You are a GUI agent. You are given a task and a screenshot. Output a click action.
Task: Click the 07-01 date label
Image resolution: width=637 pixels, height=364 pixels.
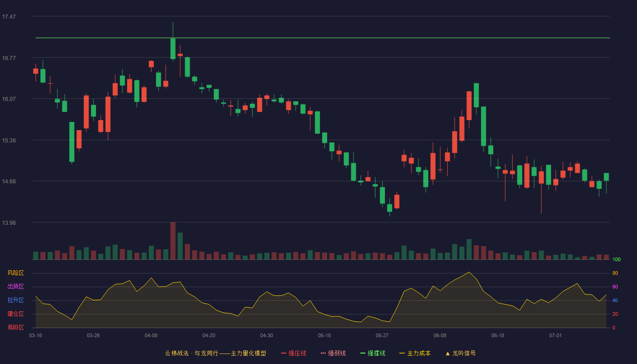(x=556, y=335)
